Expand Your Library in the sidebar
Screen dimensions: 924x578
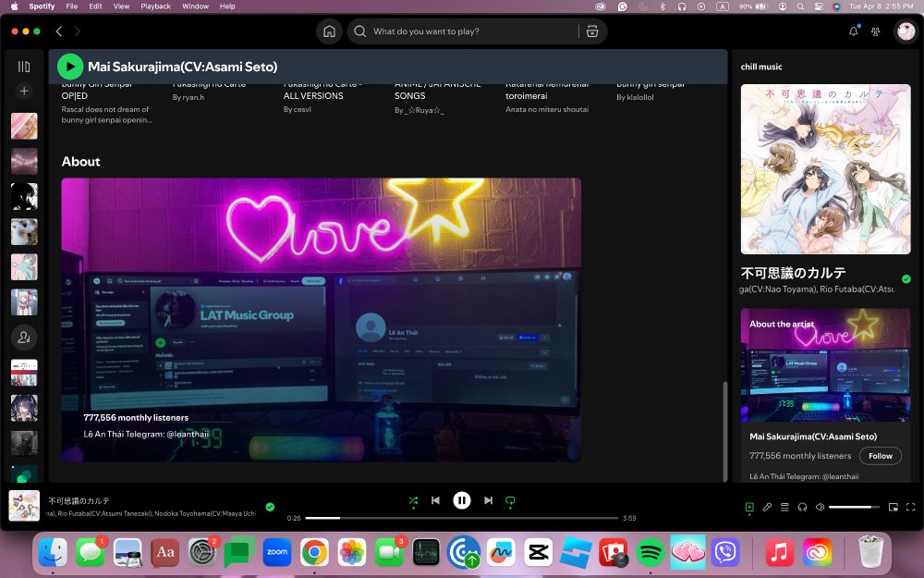(x=24, y=67)
